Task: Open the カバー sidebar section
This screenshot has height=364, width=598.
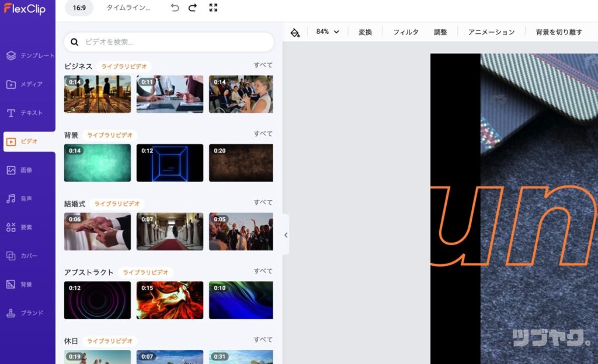Action: pos(22,256)
